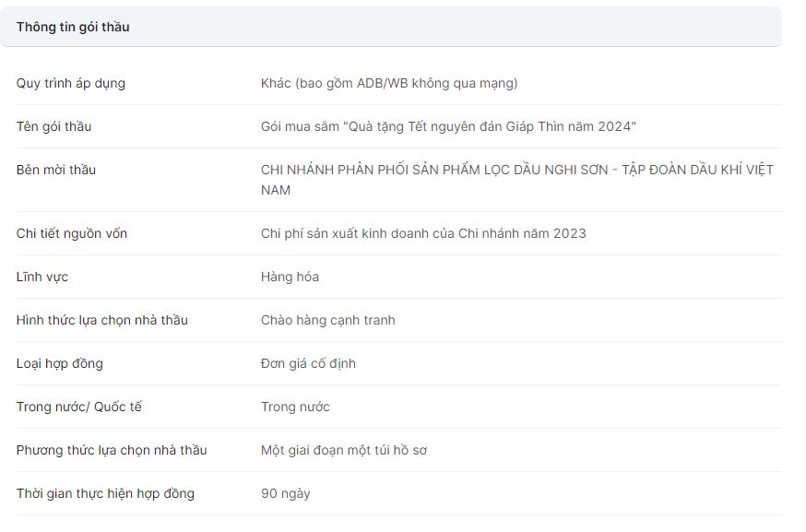Click the "Phương thức lựa chọn nhà thầu" label

112,450
